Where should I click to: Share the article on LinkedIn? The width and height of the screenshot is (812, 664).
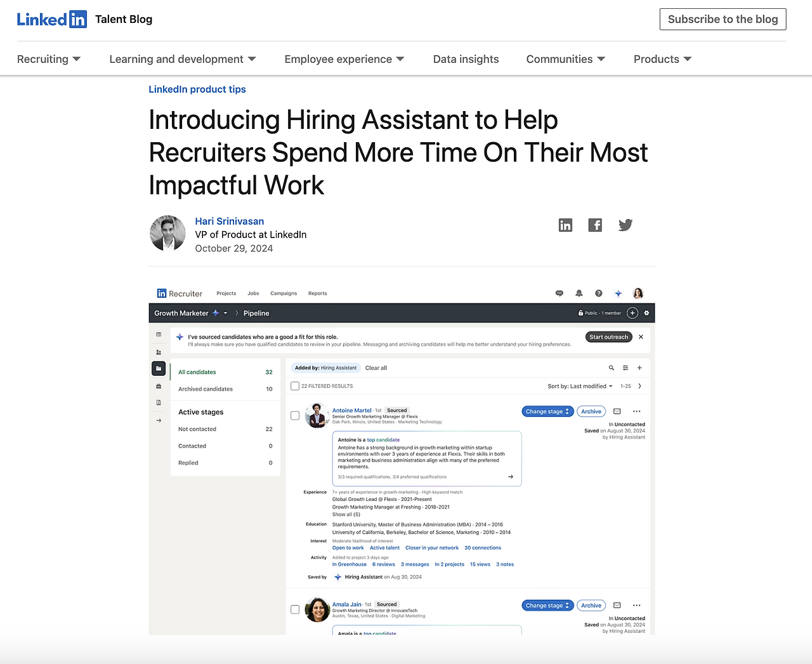tap(565, 225)
